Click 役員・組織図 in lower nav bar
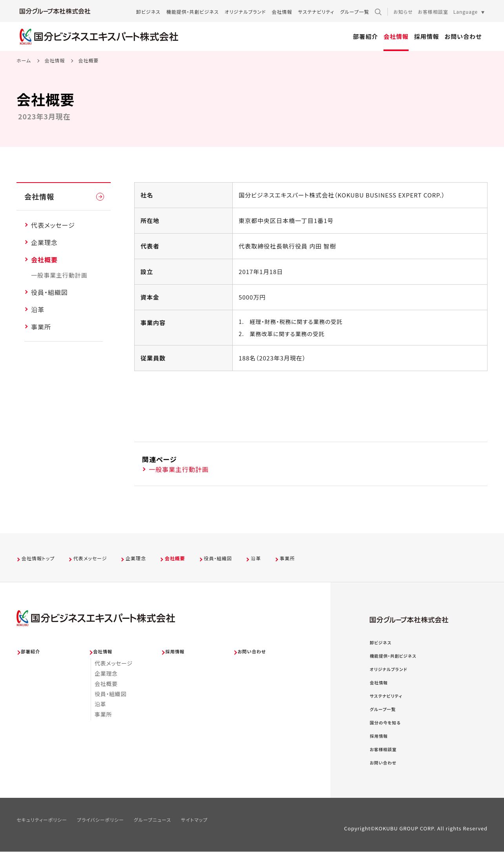The width and height of the screenshot is (504, 852). [217, 559]
